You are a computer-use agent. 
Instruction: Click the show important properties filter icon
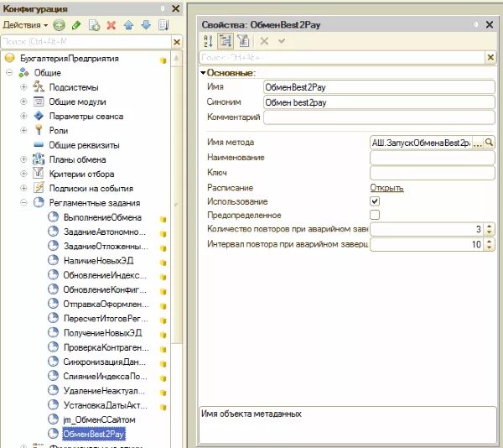tap(243, 41)
